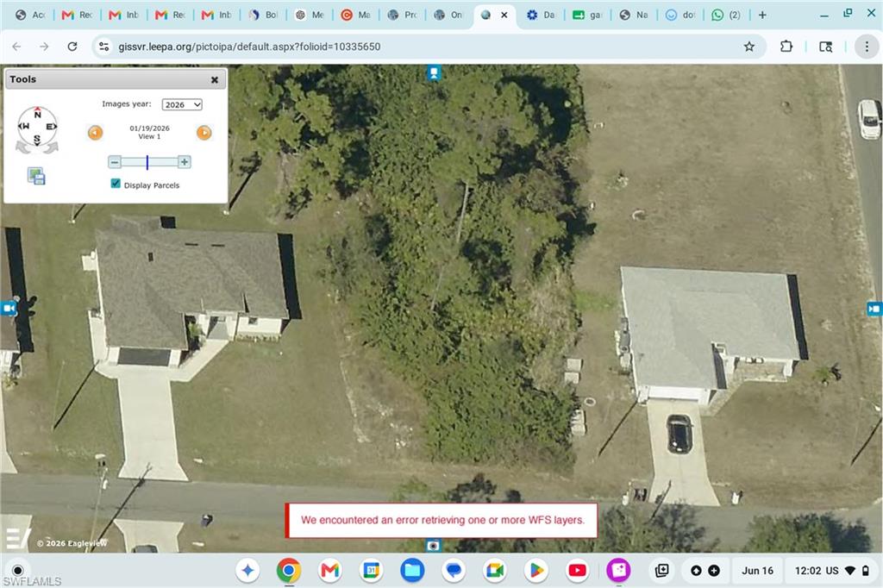Open Gmail from the shelf
Image resolution: width=883 pixels, height=588 pixels.
point(330,571)
